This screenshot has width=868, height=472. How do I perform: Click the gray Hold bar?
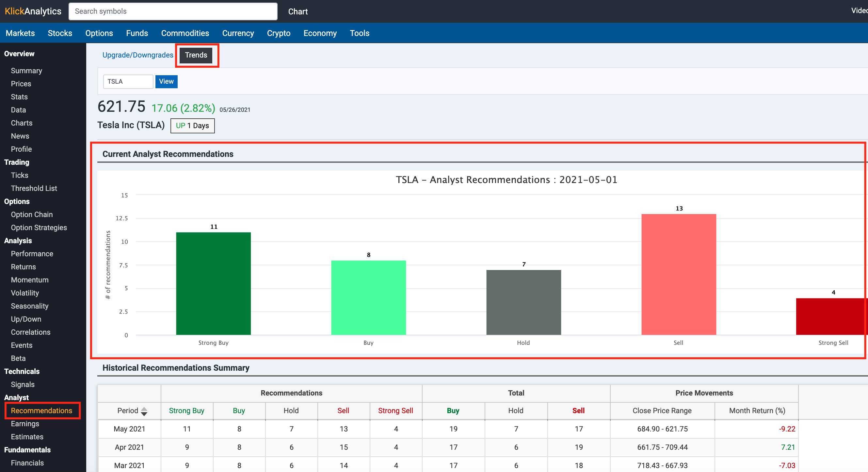523,302
